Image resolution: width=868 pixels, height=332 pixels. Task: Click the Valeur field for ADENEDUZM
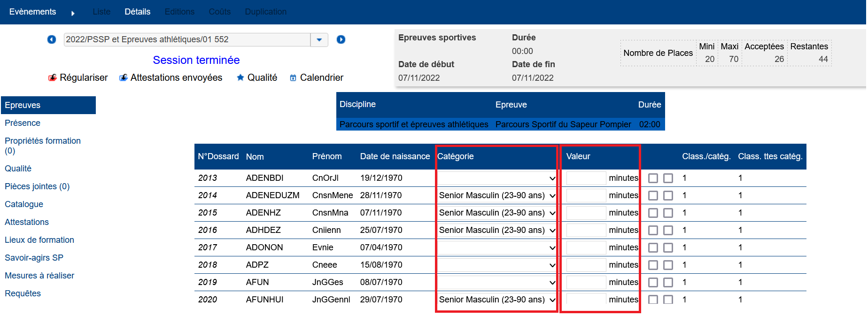(586, 195)
